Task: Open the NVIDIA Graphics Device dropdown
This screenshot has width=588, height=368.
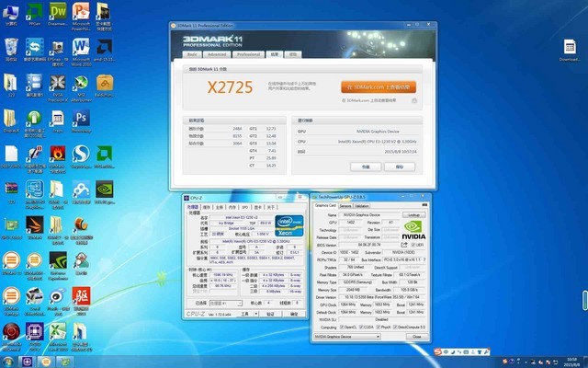Action: coord(347,337)
